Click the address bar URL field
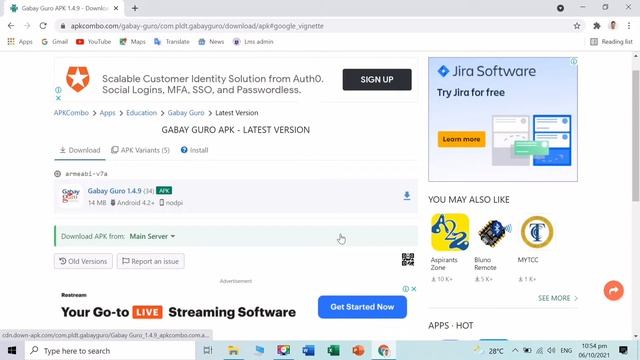 pyautogui.click(x=314, y=26)
